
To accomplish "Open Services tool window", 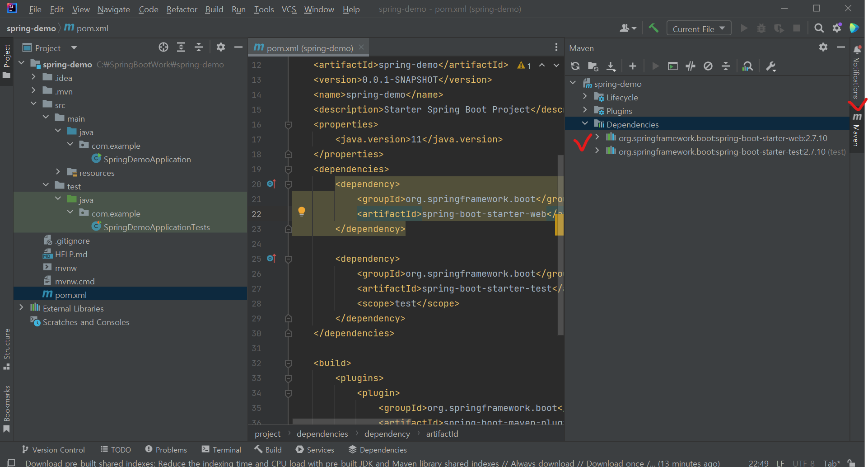I will coord(315,450).
